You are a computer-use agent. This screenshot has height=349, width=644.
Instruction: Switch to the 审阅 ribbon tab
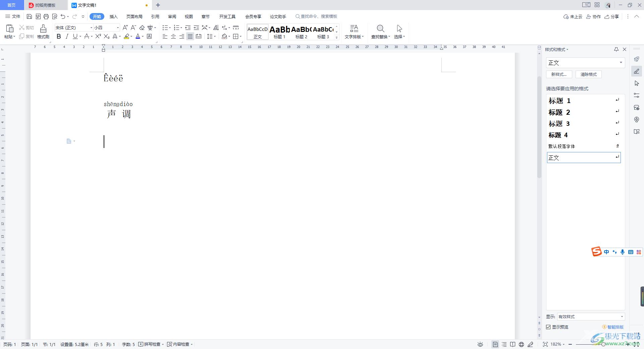[x=172, y=16]
